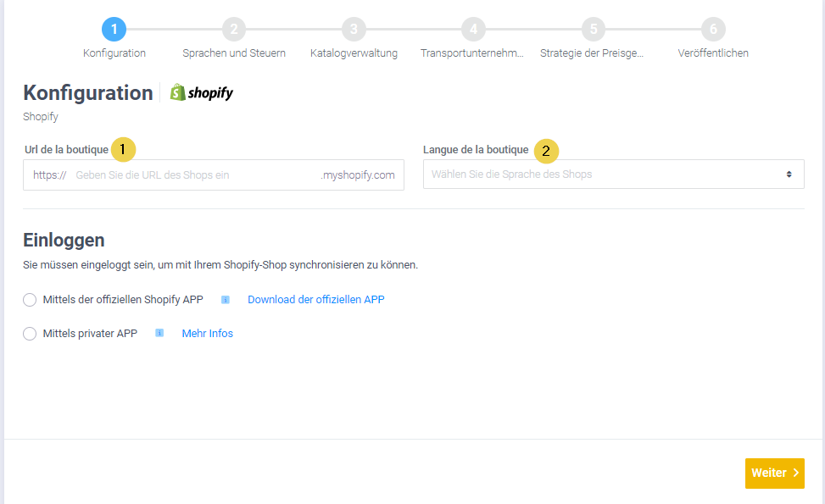Switch to Sprachen und Steuern step label
This screenshot has width=825, height=504.
(234, 53)
